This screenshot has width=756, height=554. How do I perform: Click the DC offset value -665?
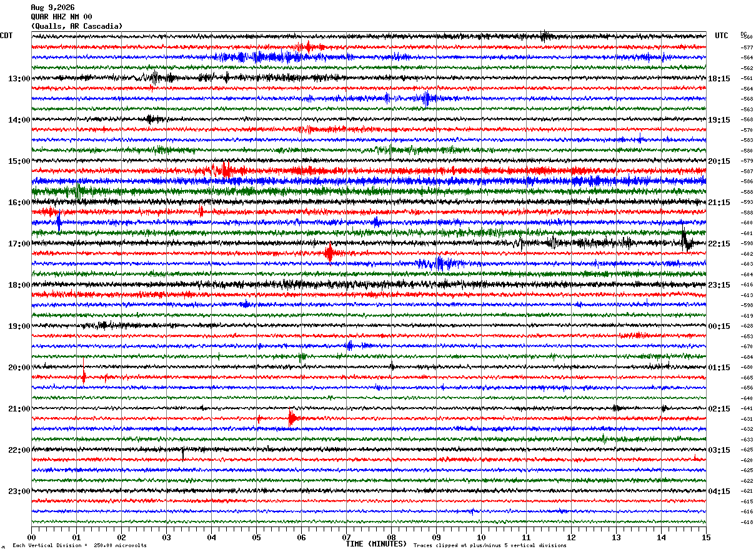click(x=747, y=378)
